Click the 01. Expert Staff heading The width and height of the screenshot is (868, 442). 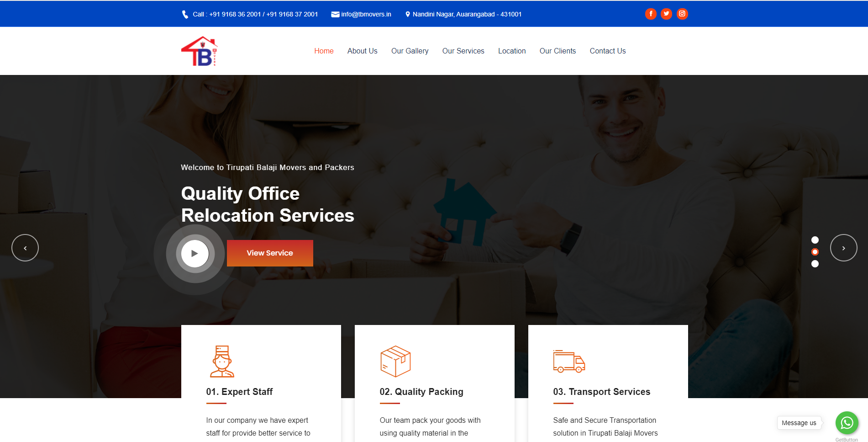[239, 392]
